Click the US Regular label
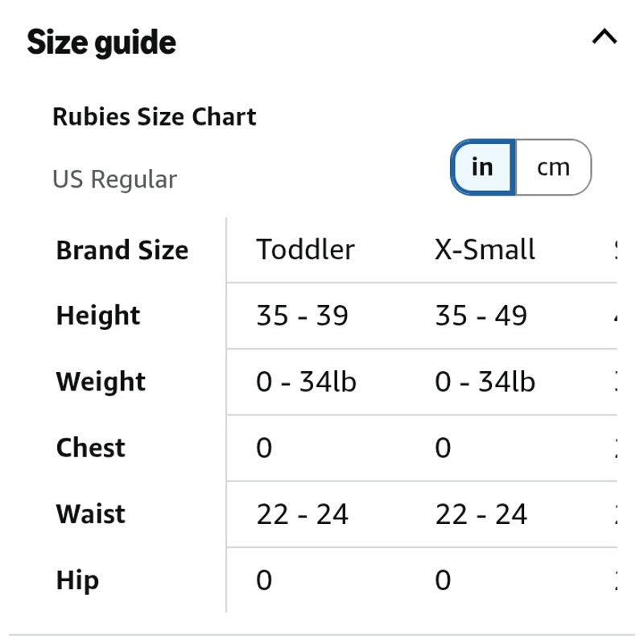 coord(114,180)
